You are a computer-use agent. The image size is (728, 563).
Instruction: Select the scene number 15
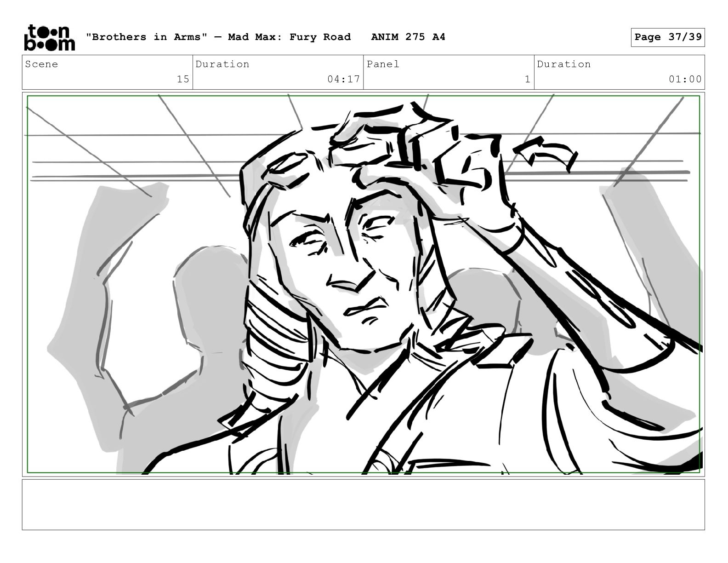(x=183, y=79)
